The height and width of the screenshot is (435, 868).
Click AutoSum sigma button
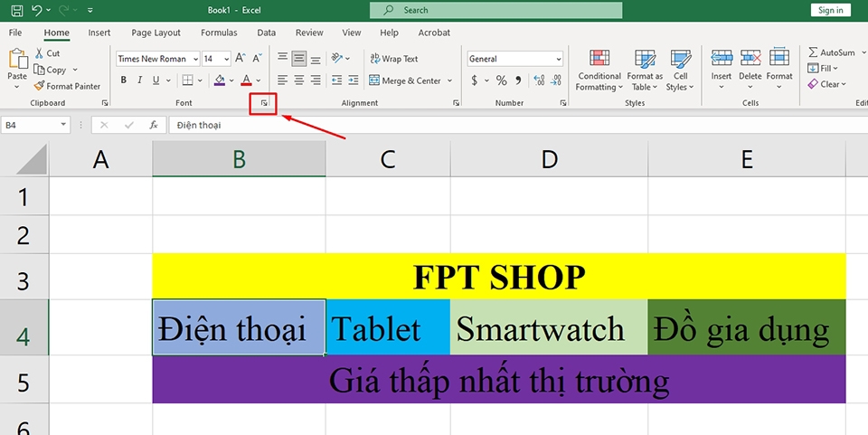pyautogui.click(x=831, y=52)
